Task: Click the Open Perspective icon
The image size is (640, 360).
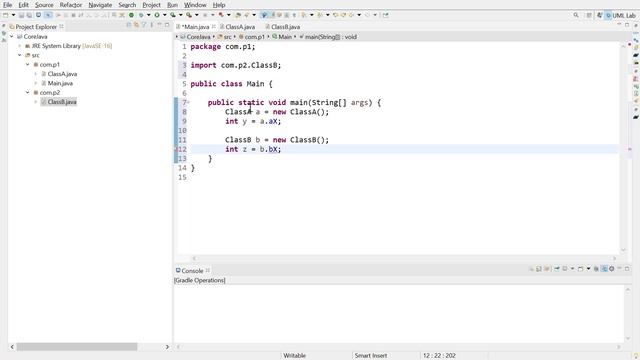Action: click(x=589, y=15)
